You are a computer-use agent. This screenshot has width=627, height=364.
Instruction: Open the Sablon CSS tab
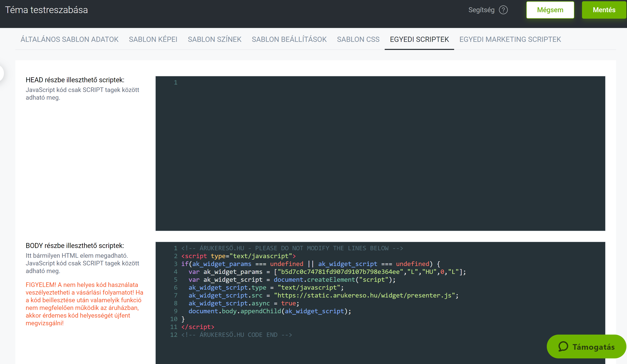[358, 39]
